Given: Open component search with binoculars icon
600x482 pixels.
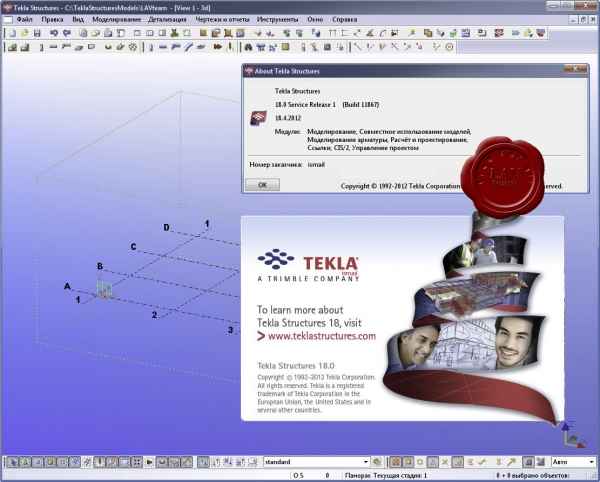Looking at the screenshot, I should click(248, 47).
